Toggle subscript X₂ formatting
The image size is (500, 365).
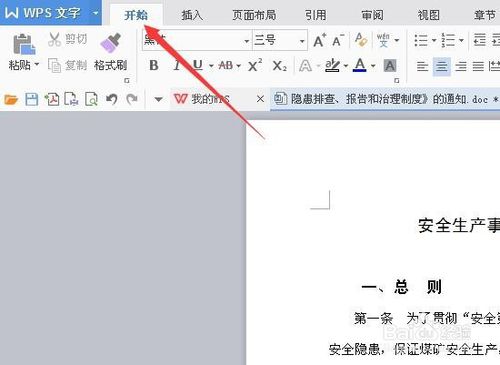pos(279,66)
